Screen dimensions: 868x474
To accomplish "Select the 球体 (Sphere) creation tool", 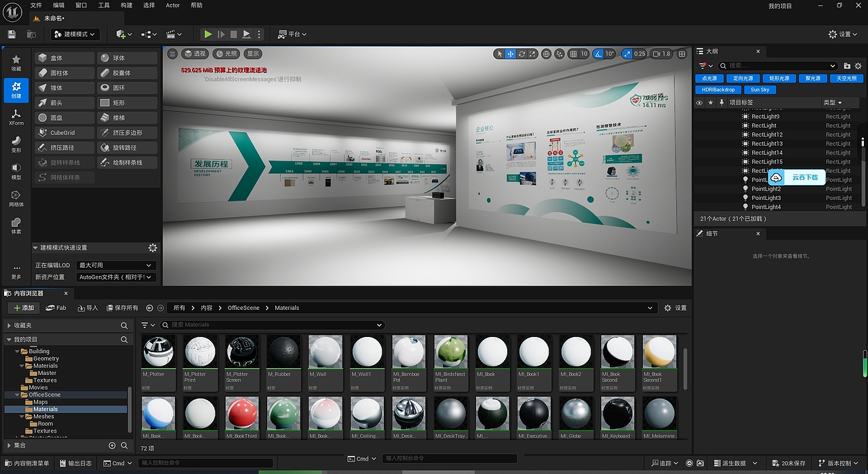I will click(x=127, y=58).
